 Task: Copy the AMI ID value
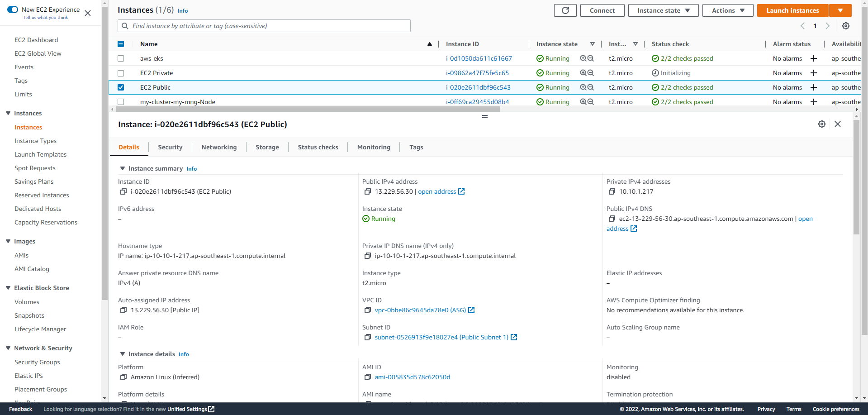click(367, 377)
